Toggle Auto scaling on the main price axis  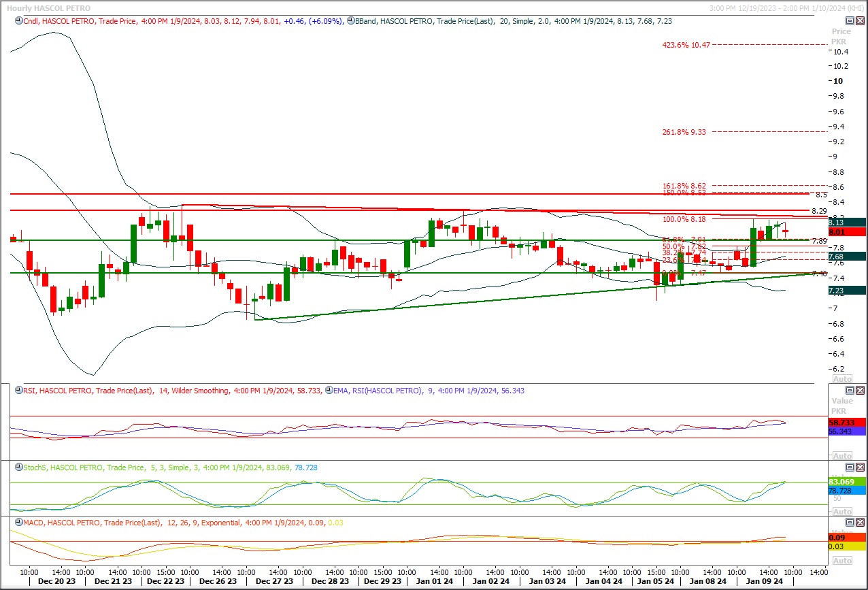pos(841,378)
